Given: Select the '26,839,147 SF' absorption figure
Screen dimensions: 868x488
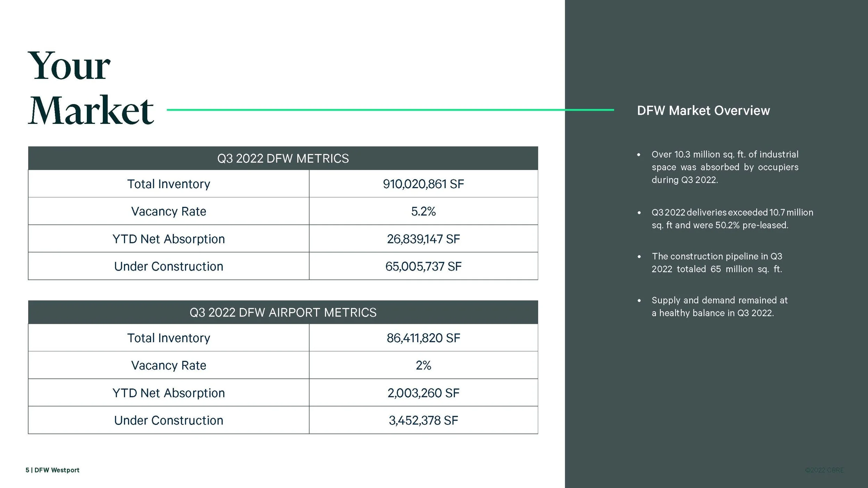Looking at the screenshot, I should [x=424, y=239].
